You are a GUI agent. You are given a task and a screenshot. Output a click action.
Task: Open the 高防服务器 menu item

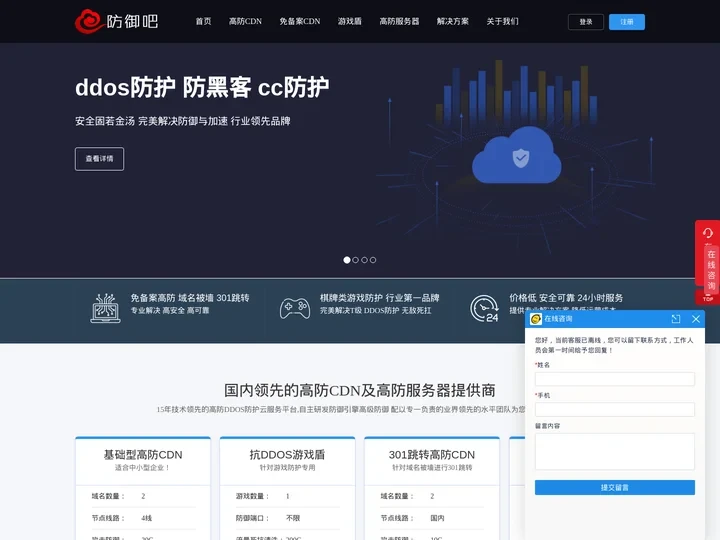[399, 21]
